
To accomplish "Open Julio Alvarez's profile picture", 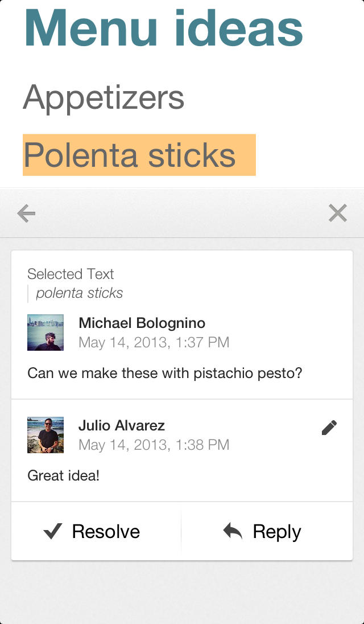I will click(x=45, y=435).
